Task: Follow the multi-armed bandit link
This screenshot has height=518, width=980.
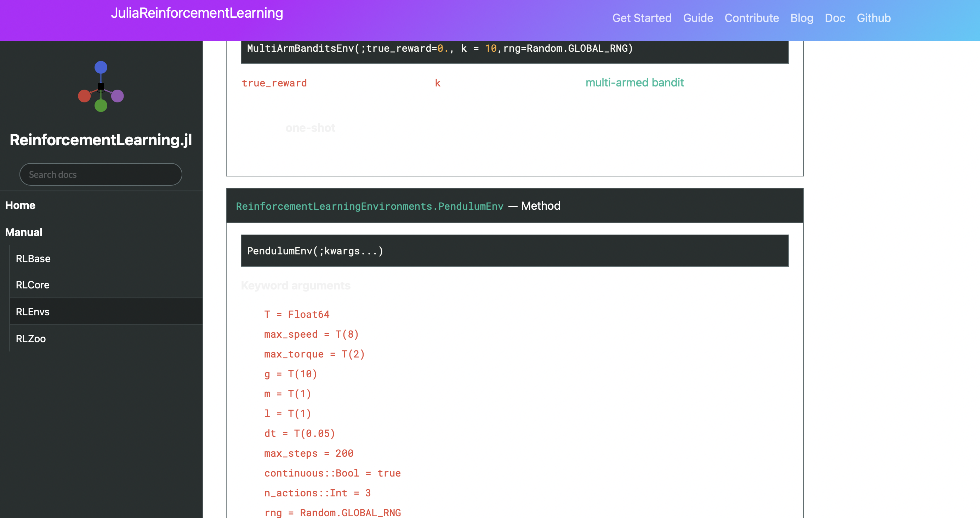Action: tap(634, 83)
